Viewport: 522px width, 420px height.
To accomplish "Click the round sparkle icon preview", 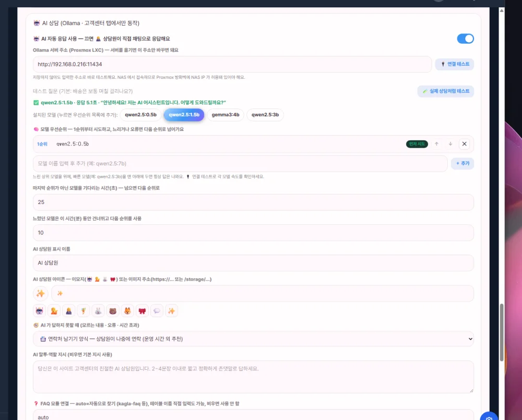I will [41, 294].
